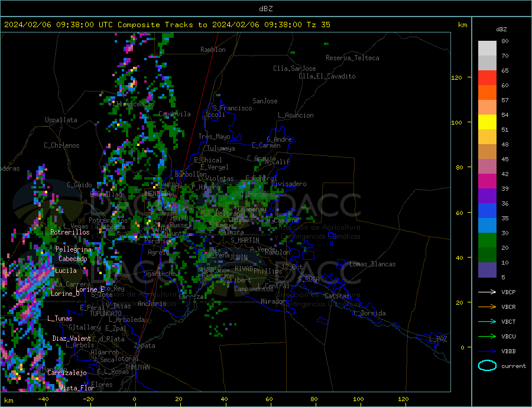
Task: Click the 'L_Tunas' map label
Action: click(x=60, y=318)
